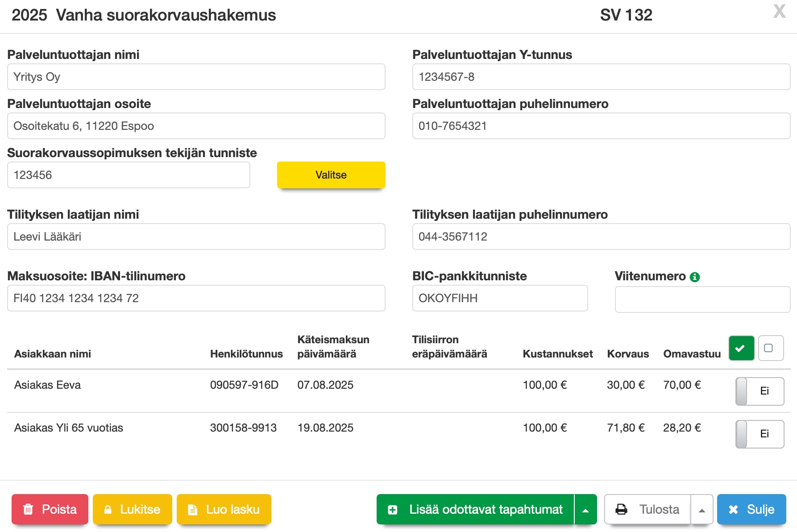Click the Palveluntuottajan nimi field
Viewport: 797px width, 532px height.
click(x=196, y=77)
